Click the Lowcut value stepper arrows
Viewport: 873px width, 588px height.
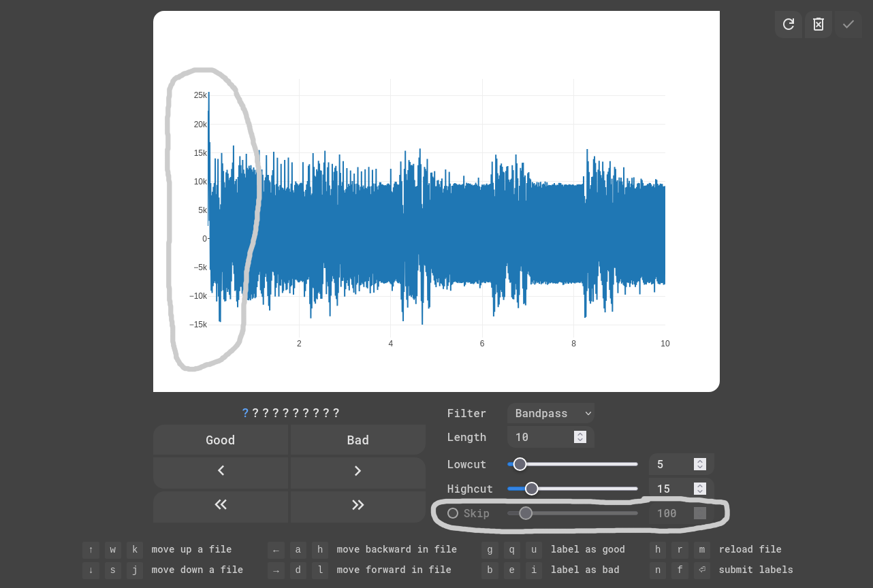pyautogui.click(x=699, y=464)
